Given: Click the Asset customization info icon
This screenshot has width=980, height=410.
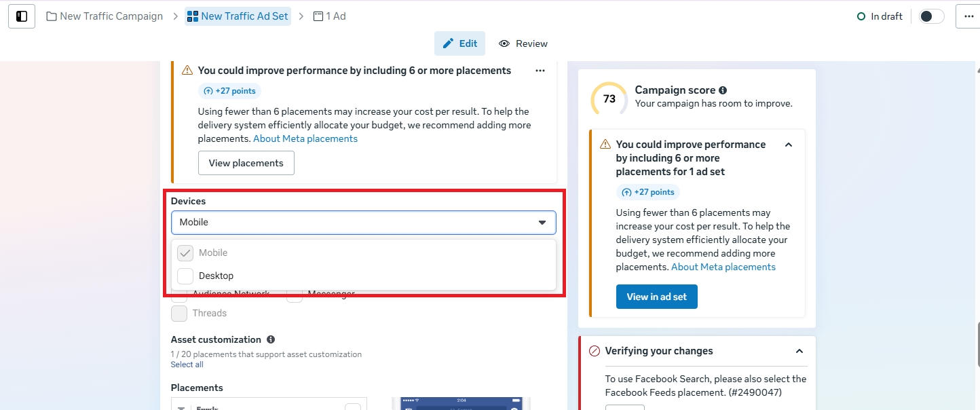Looking at the screenshot, I should tap(271, 339).
